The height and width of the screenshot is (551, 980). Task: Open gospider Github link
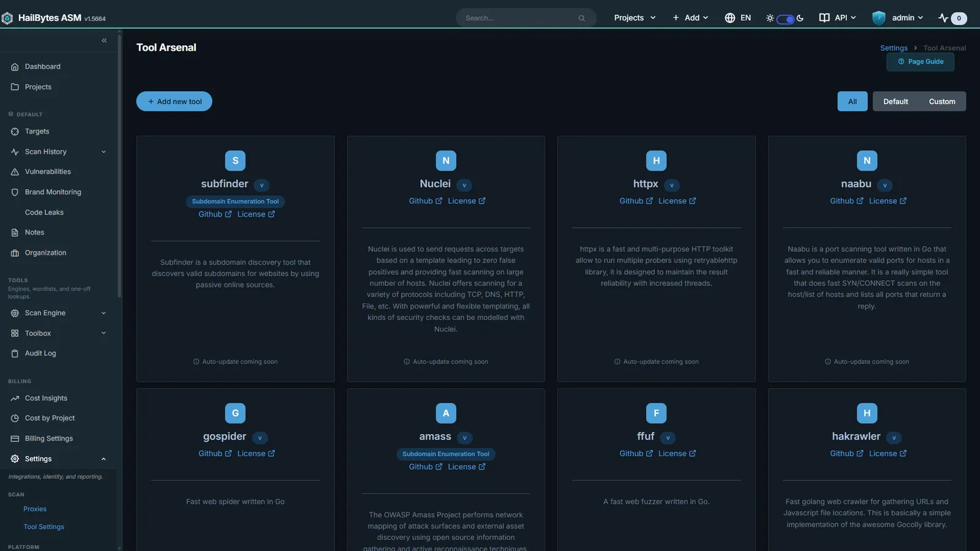point(215,454)
